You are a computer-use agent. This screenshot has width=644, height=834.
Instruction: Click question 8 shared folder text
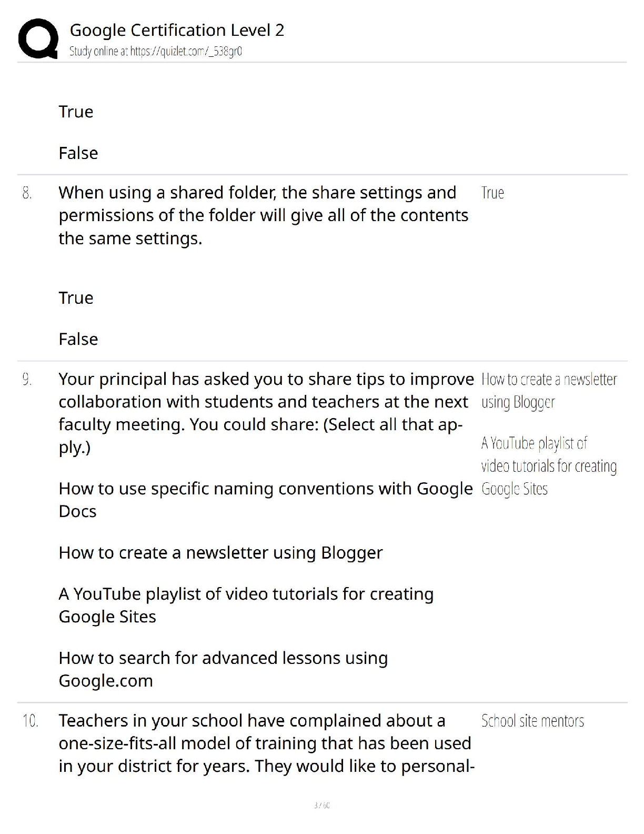(263, 215)
